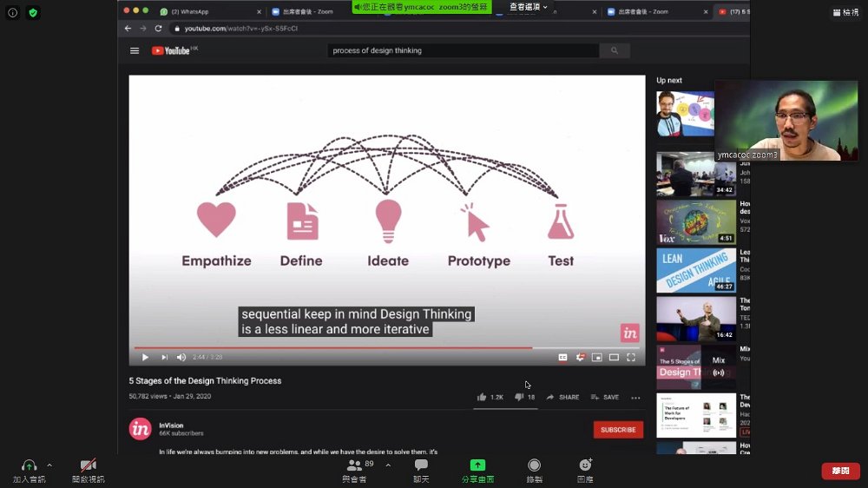Change Zoom layout with 檢視 button
The width and height of the screenshot is (868, 488).
click(845, 12)
